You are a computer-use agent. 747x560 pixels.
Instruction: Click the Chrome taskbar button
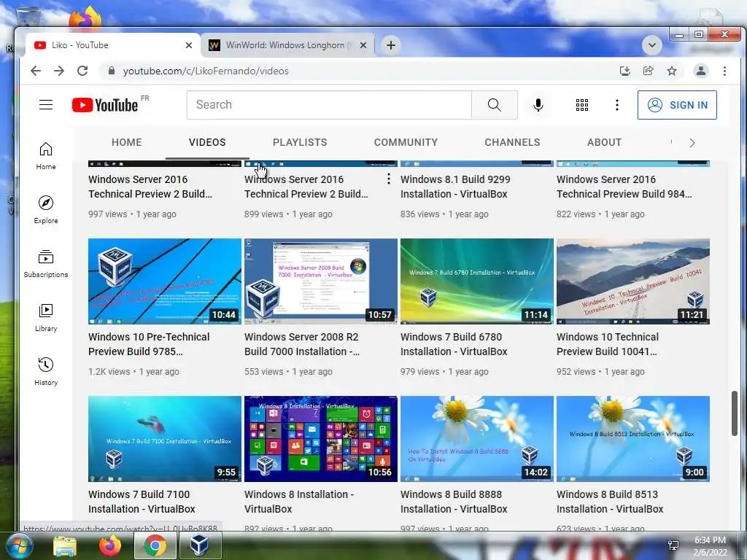click(155, 545)
